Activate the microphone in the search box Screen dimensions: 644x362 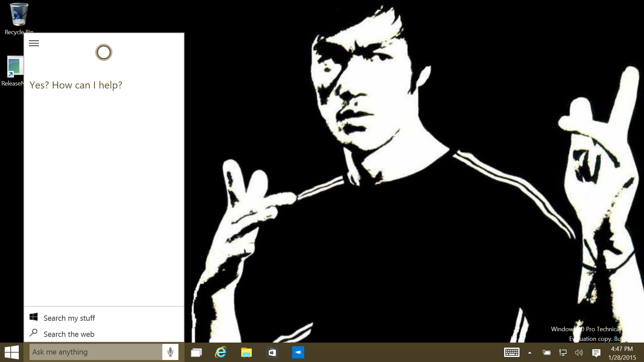(x=170, y=352)
